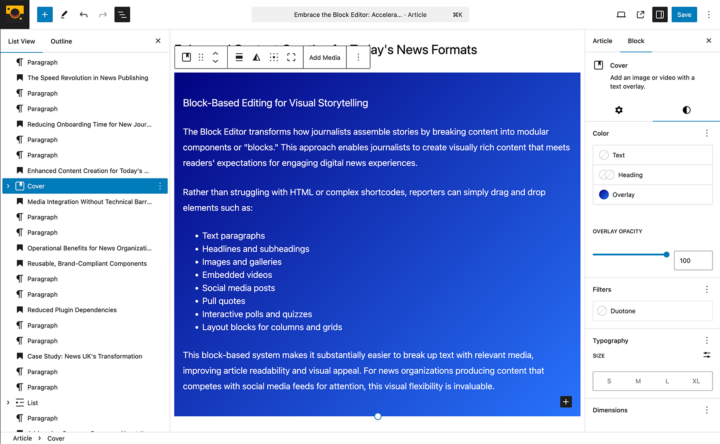The height and width of the screenshot is (444, 720).
Task: Move block up or down arrows
Action: coord(215,57)
